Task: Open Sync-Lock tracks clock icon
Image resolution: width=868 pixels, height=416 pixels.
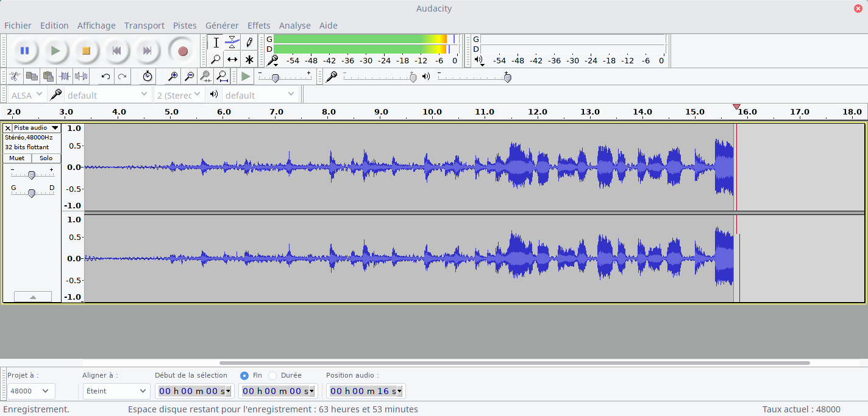Action: point(148,76)
